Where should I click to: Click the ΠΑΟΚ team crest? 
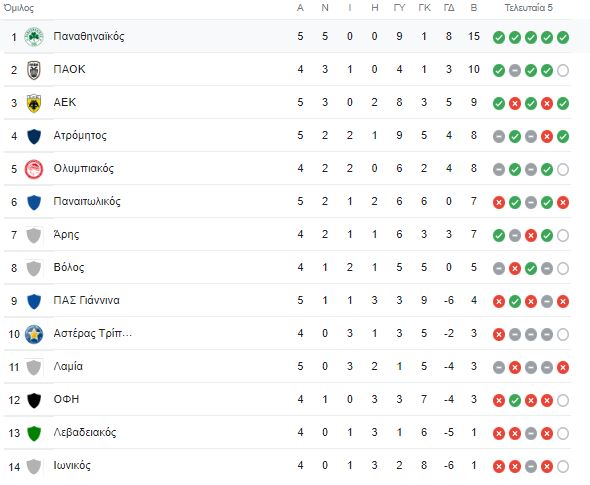coord(34,70)
